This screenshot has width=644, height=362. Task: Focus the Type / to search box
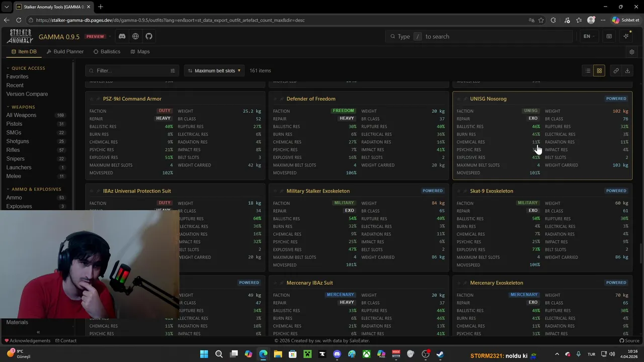click(479, 36)
